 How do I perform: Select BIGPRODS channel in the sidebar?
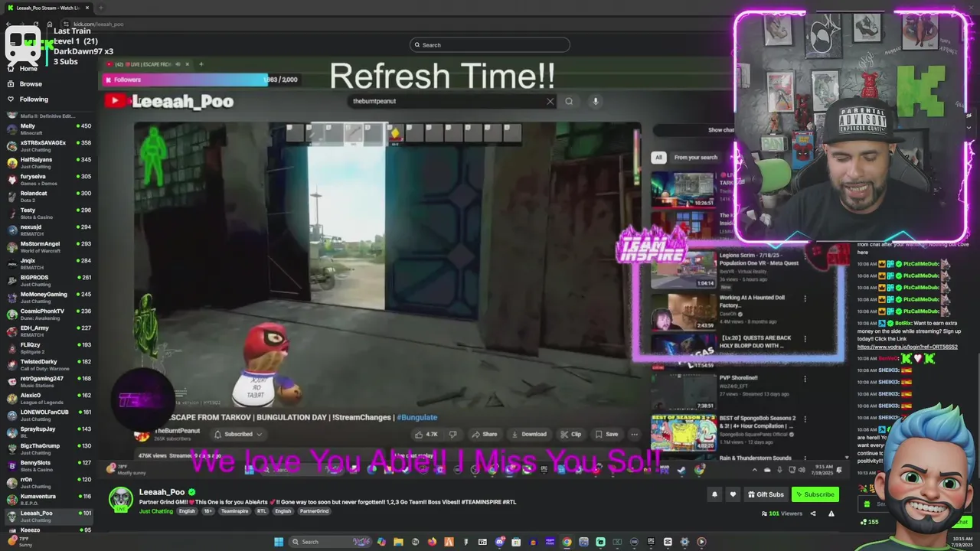(x=49, y=280)
